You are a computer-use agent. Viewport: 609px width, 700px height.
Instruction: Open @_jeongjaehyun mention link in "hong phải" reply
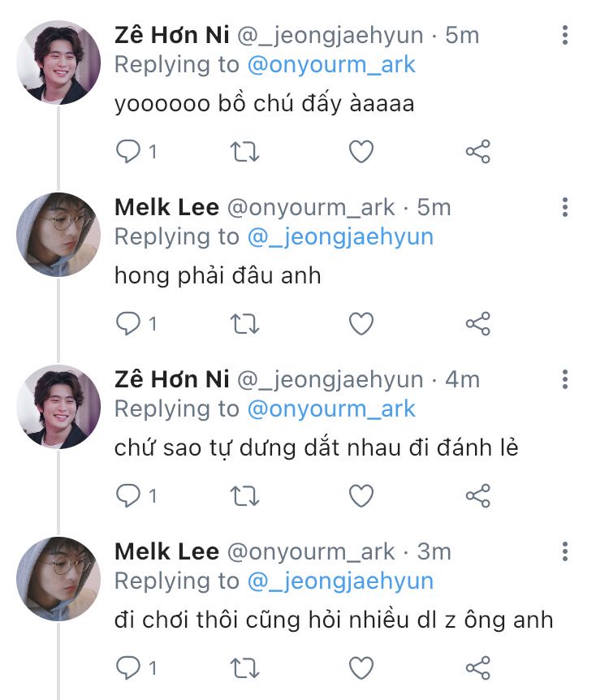click(x=340, y=236)
